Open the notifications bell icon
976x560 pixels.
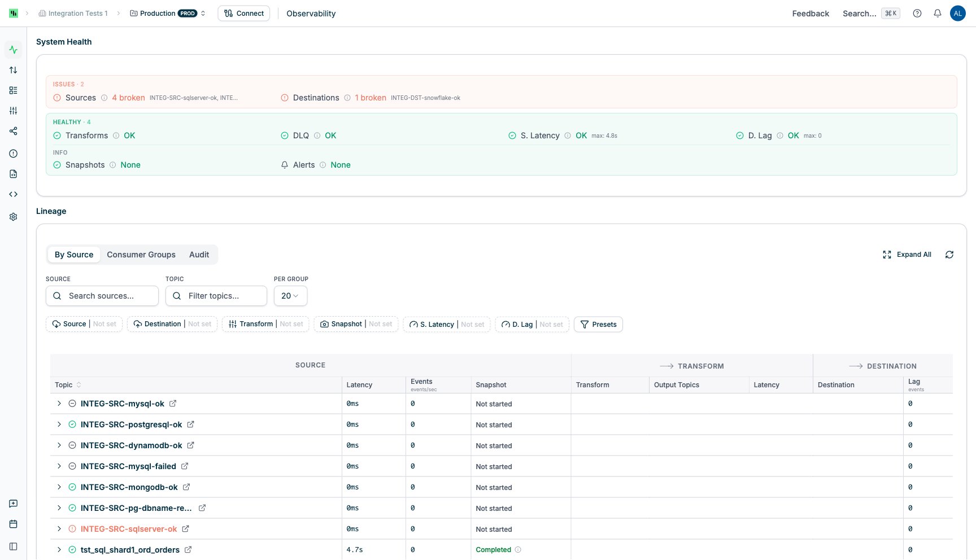point(938,14)
